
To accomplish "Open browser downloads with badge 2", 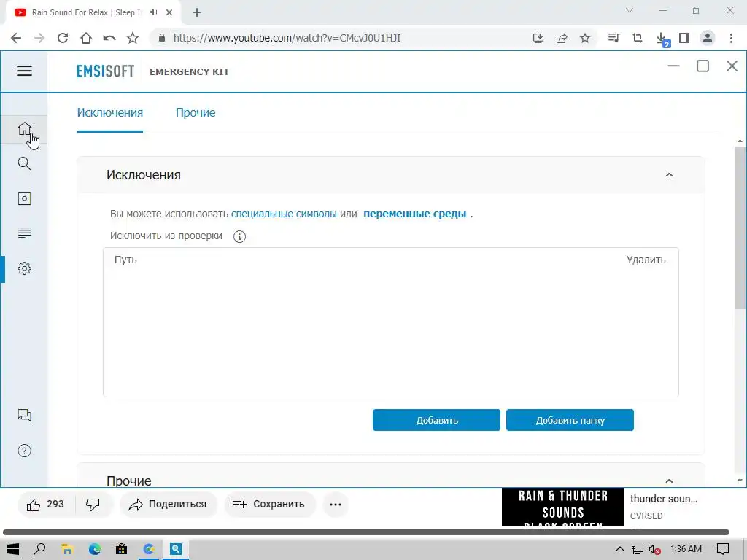I will (662, 39).
